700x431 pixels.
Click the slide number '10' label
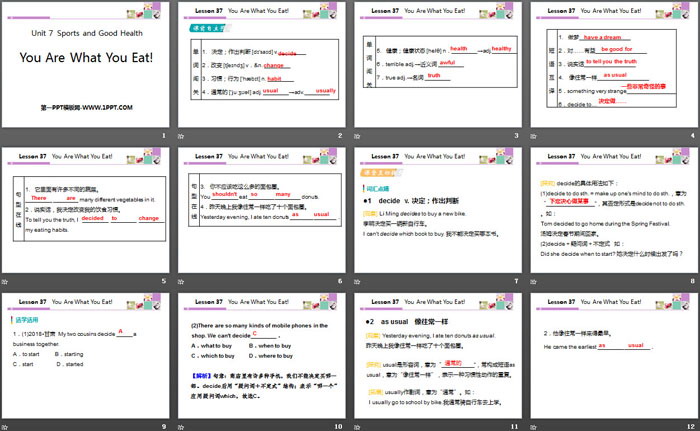point(338,427)
